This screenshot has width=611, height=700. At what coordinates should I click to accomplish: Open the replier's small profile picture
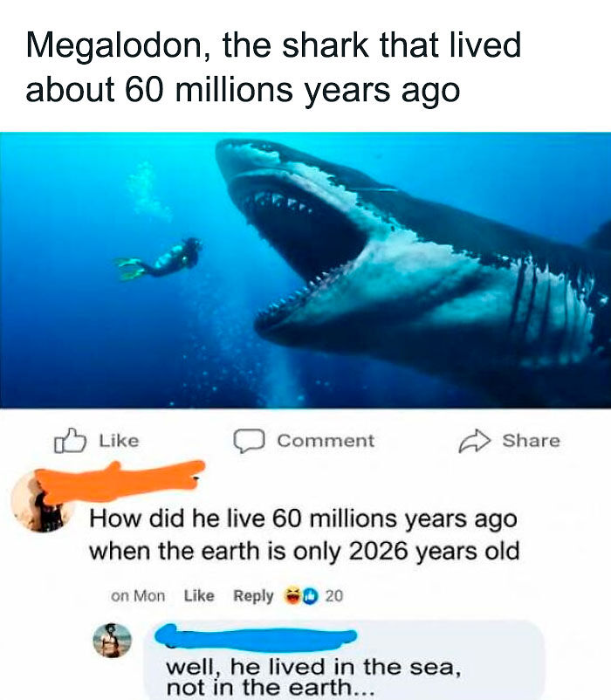(112, 641)
